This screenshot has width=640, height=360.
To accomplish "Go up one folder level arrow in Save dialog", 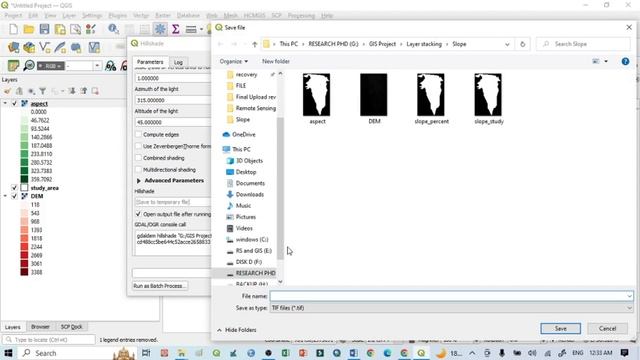I will tap(255, 44).
